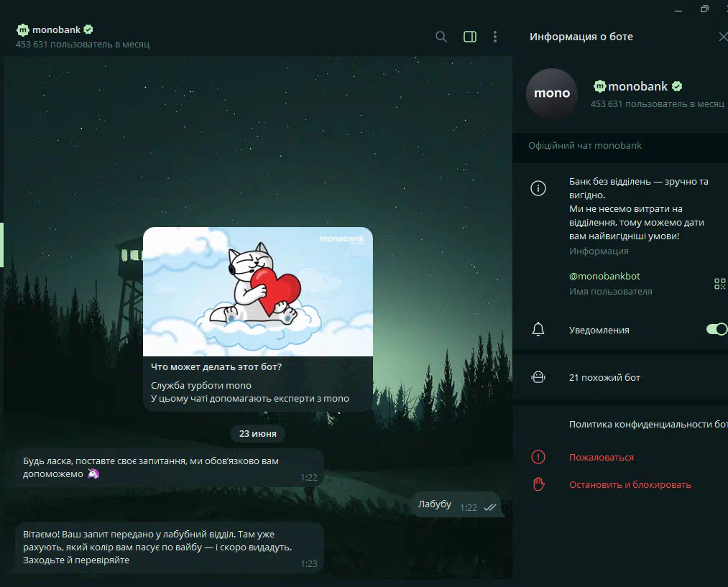Choose Остановить и блокировать

(630, 484)
